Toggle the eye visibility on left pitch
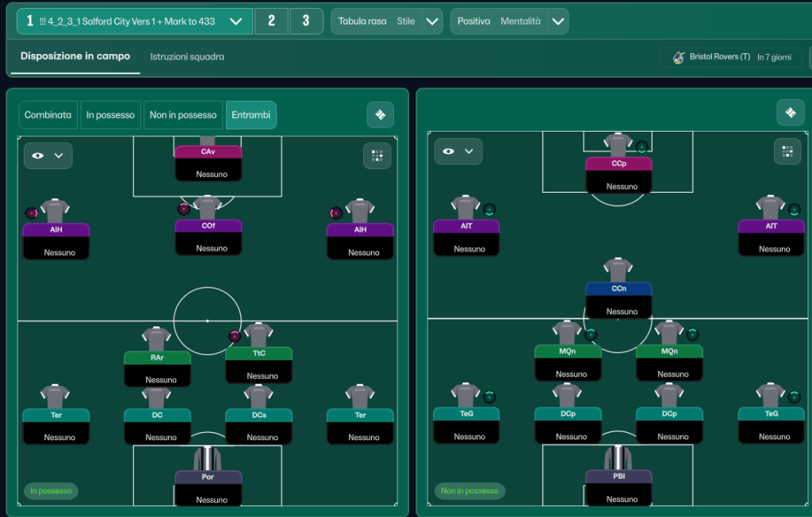The image size is (812, 517). 48,155
